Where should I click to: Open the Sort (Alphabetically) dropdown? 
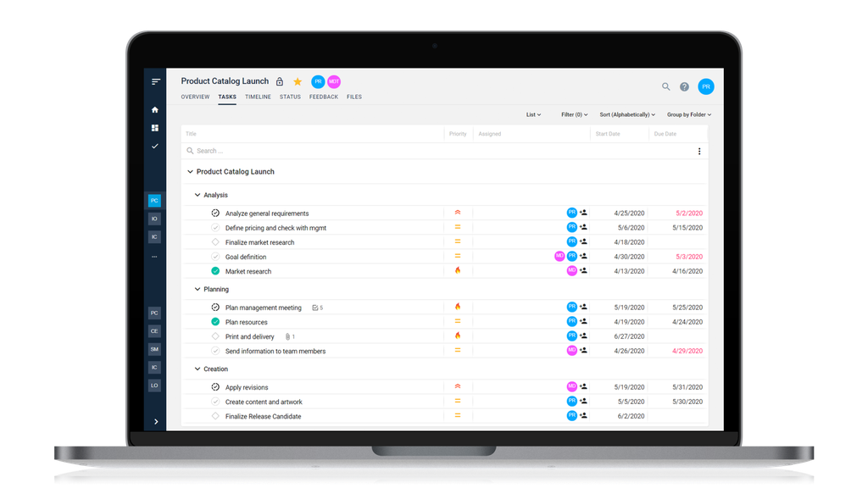click(627, 114)
